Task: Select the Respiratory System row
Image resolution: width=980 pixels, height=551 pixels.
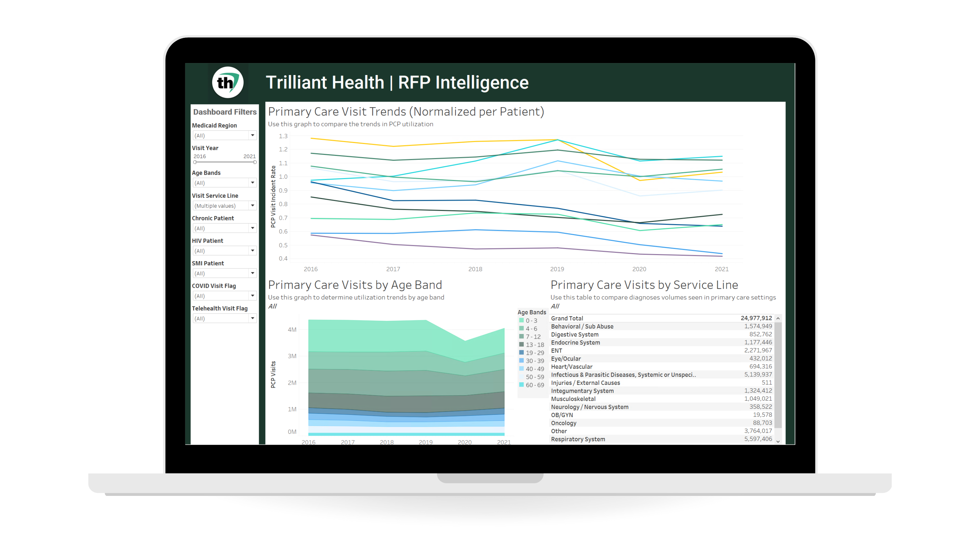Action: click(x=662, y=439)
